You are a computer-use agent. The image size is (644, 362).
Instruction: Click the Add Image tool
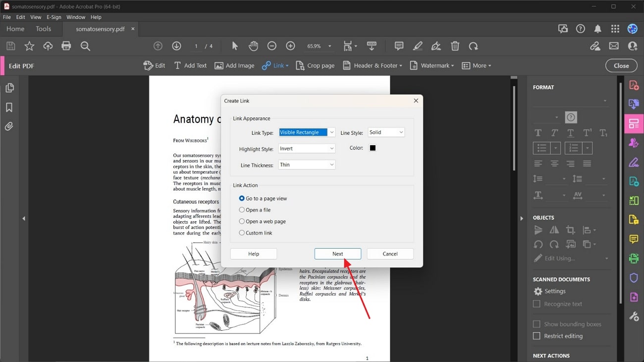(234, 65)
